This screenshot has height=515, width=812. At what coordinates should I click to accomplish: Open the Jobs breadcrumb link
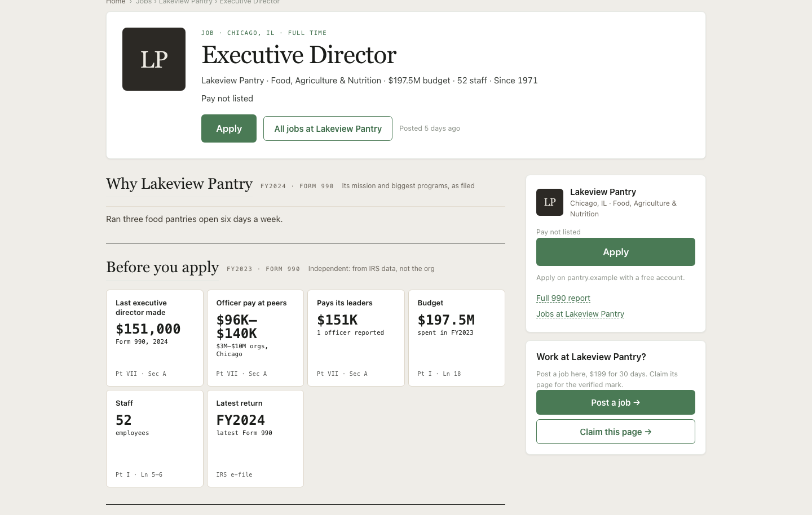[x=144, y=2]
